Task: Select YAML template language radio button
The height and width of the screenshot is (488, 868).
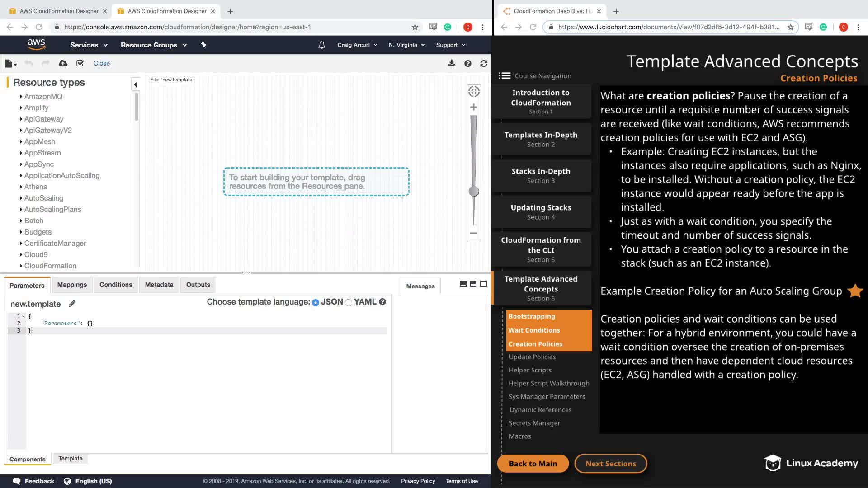Action: pos(349,302)
